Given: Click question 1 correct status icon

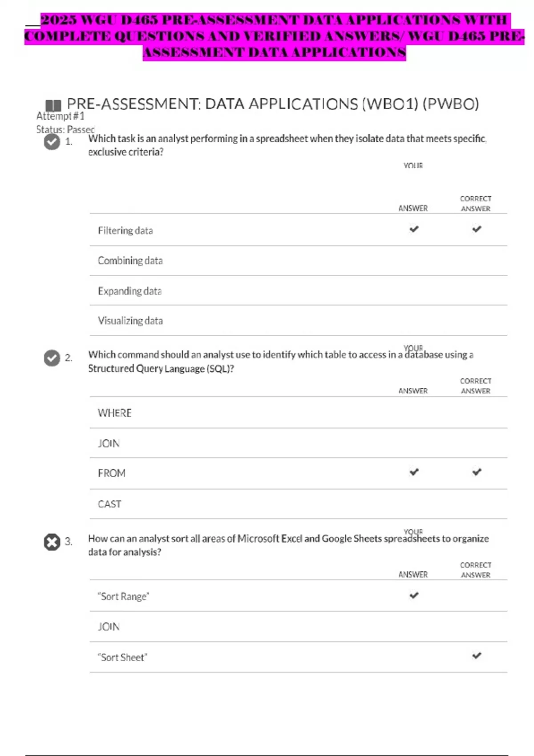Looking at the screenshot, I should (52, 142).
